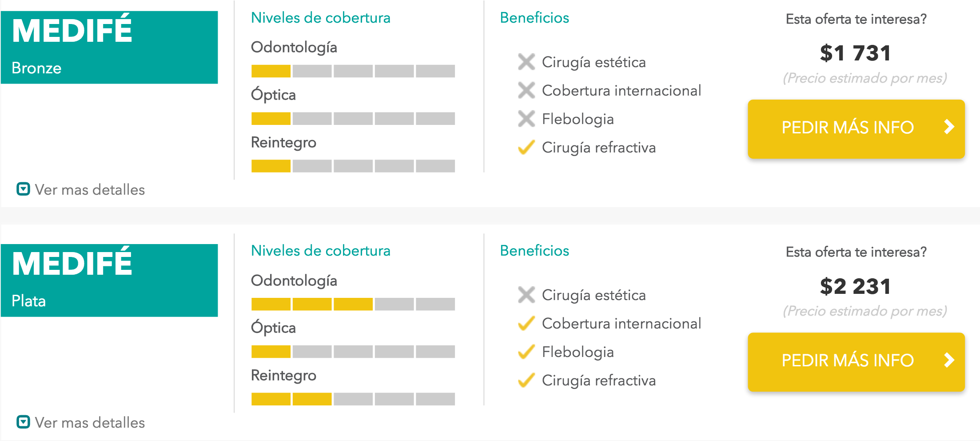The image size is (980, 441).
Task: Click the Óptica coverage bar in Plata plan
Action: pyautogui.click(x=353, y=352)
